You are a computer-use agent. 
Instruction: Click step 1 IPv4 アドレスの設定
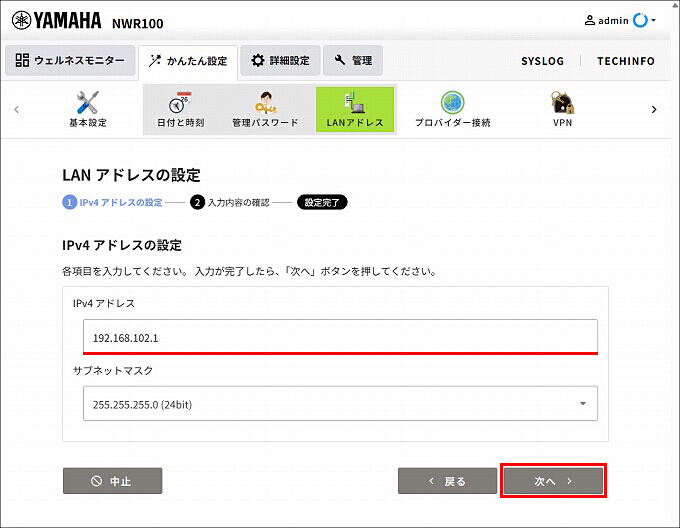coord(113,202)
